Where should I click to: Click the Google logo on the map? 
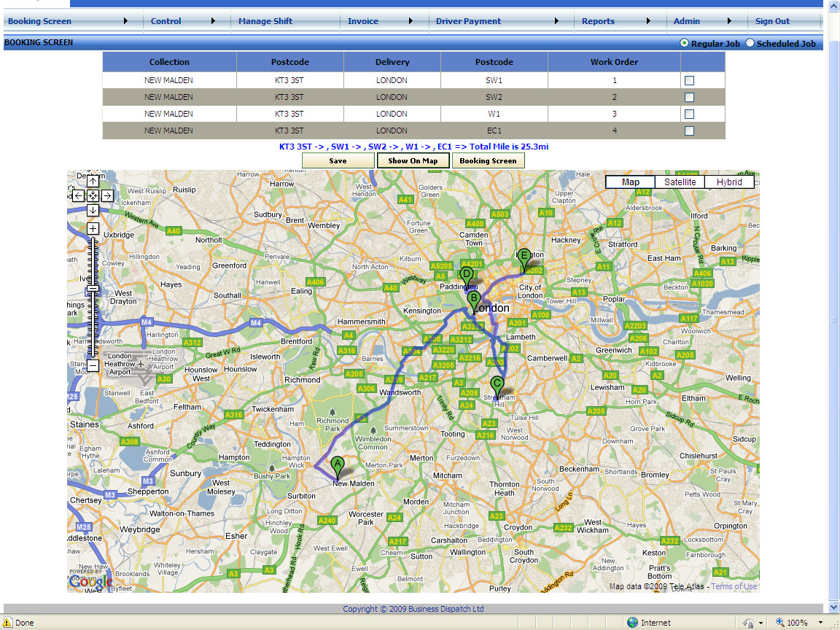[x=90, y=581]
